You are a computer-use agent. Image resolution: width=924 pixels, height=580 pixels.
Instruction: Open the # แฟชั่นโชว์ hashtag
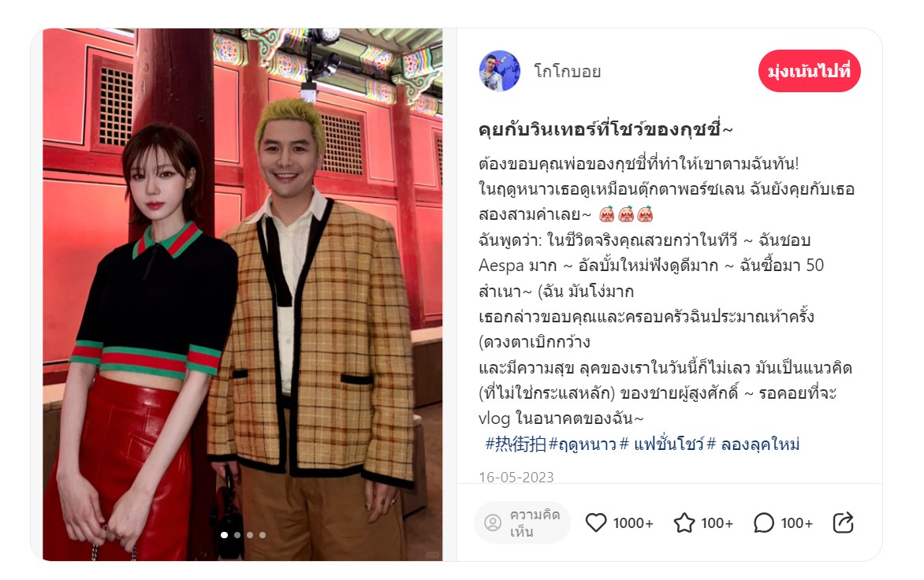click(662, 444)
